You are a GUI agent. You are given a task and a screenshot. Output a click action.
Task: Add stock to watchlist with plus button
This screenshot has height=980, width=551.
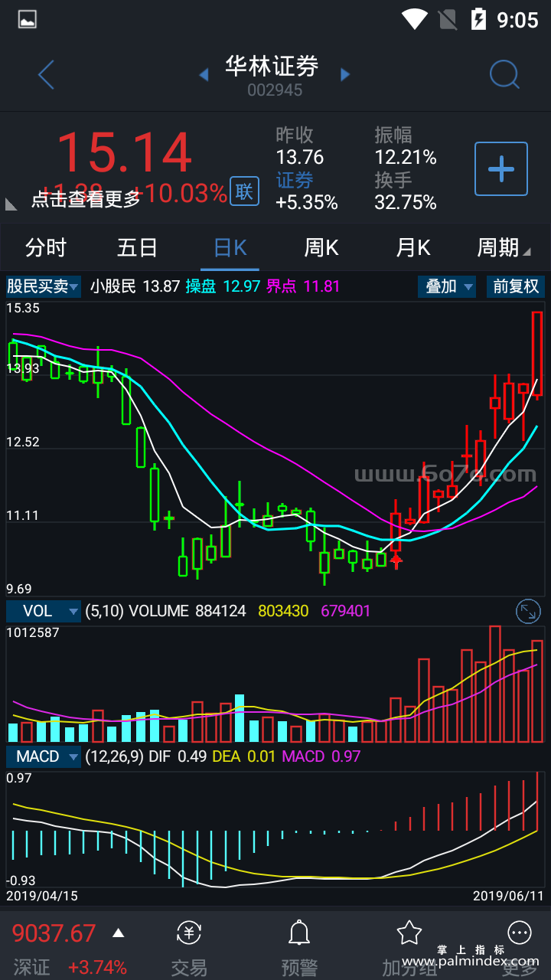pyautogui.click(x=501, y=168)
